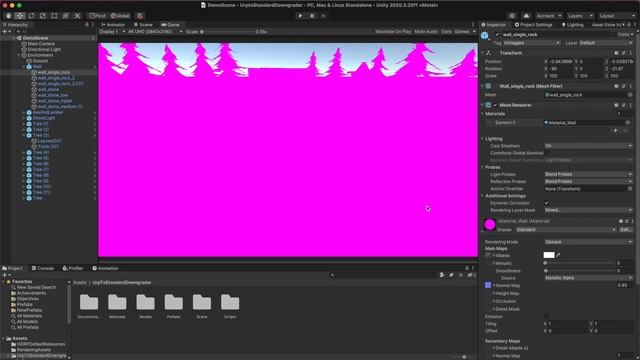The height and width of the screenshot is (360, 640).
Task: Collapse the Wall prefab in Hierarchy
Action: [24, 67]
